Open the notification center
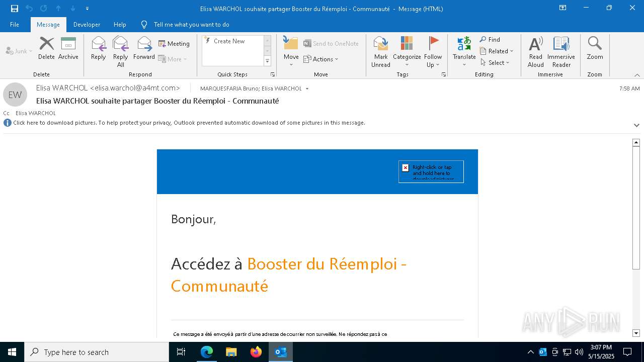The width and height of the screenshot is (644, 362). coord(627,352)
